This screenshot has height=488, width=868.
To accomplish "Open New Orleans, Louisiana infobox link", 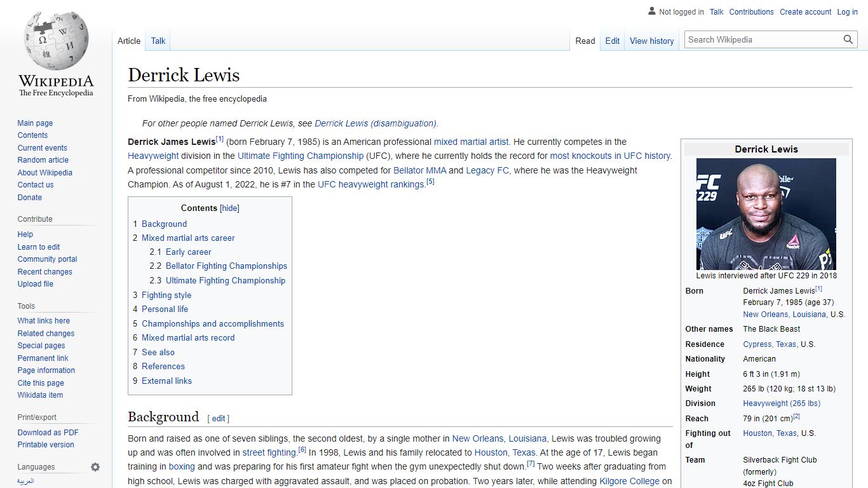I will tap(785, 315).
